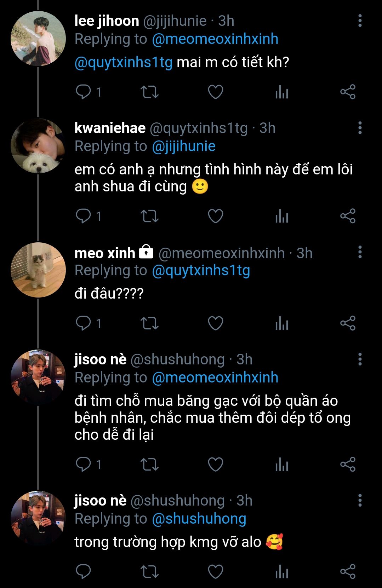Like the last jisoo nè tweet
Screen dimensions: 382x588
(x=215, y=572)
